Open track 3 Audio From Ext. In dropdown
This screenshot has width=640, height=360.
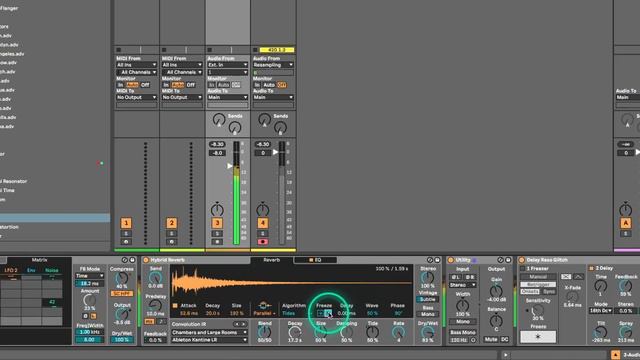coord(227,65)
